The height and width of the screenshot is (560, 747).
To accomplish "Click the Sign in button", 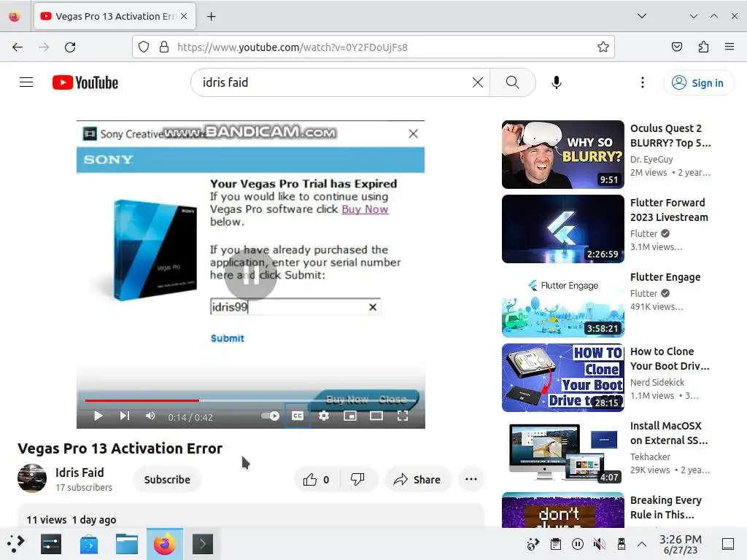I will click(698, 83).
